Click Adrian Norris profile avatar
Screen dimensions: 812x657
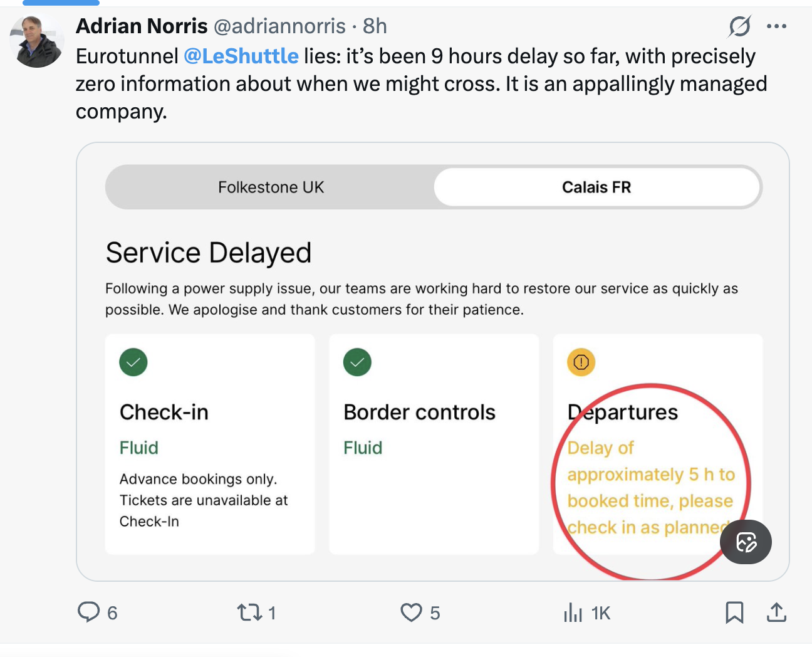point(37,41)
